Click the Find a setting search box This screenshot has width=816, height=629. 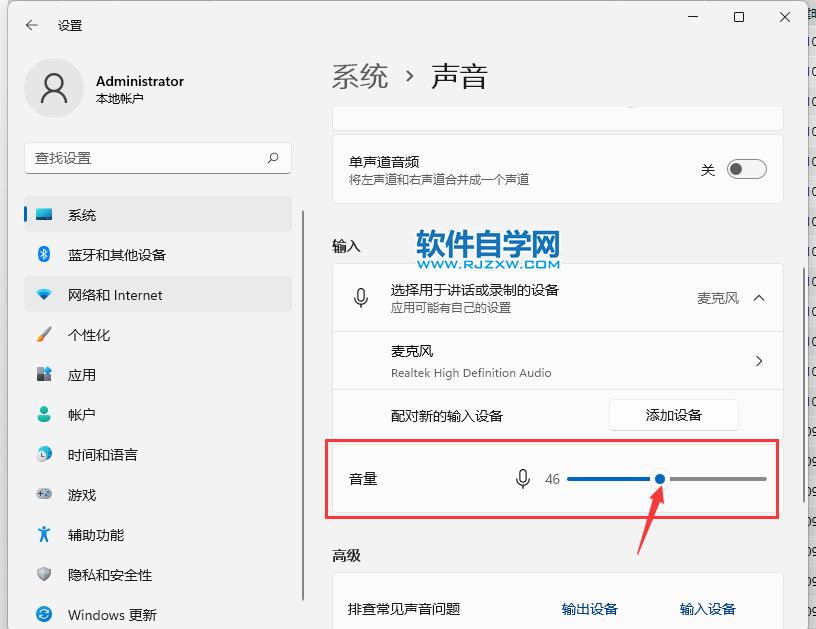[145, 158]
